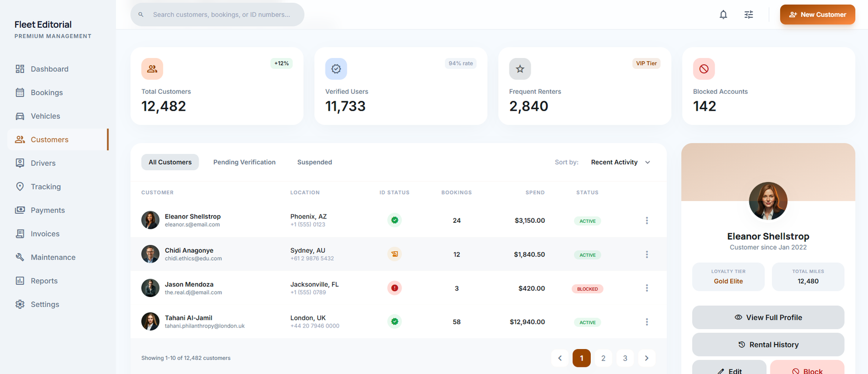
Task: Open Invoices in sidebar
Action: pos(58,234)
